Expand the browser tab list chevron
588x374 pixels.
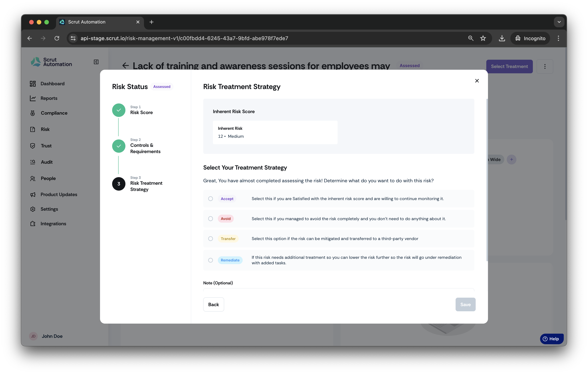click(x=559, y=22)
